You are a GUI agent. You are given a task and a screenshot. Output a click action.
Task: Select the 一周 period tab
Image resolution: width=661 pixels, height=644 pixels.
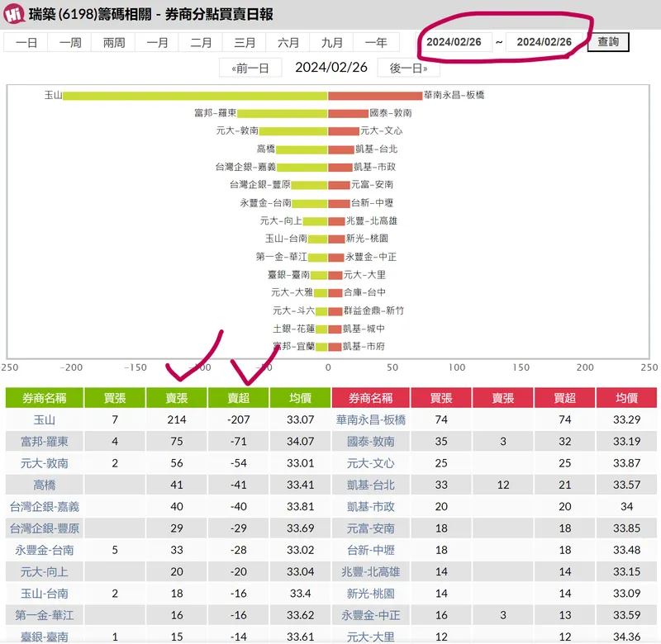[x=70, y=43]
